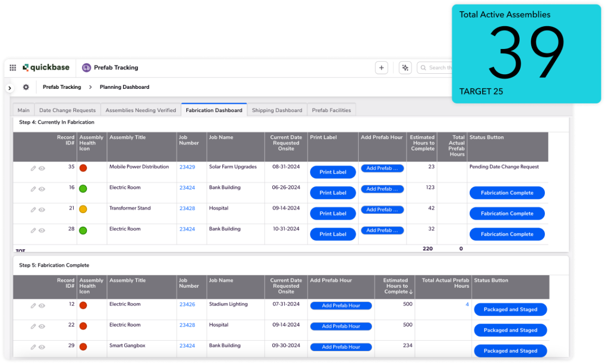Image resolution: width=606 pixels, height=364 pixels.
Task: Click the green health icon for Electric Room
Action: 83,188
